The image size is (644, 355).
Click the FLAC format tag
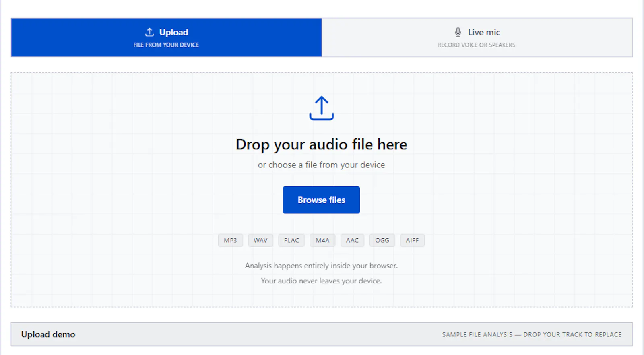pos(291,240)
